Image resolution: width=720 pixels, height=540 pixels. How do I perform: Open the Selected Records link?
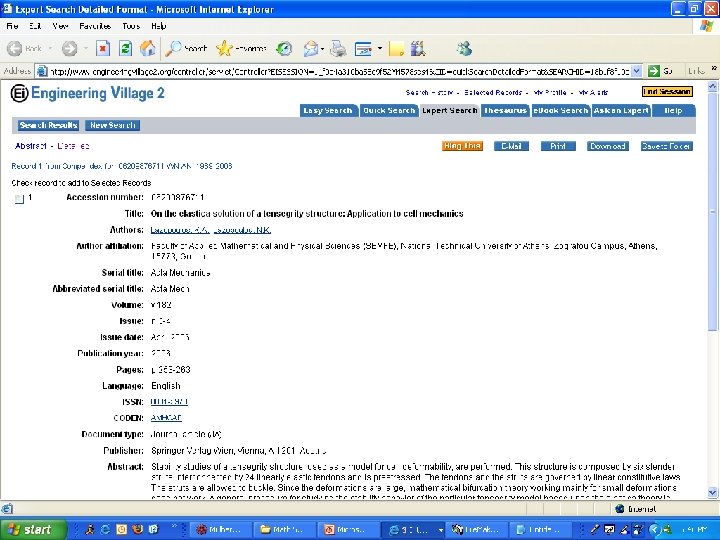click(x=493, y=92)
